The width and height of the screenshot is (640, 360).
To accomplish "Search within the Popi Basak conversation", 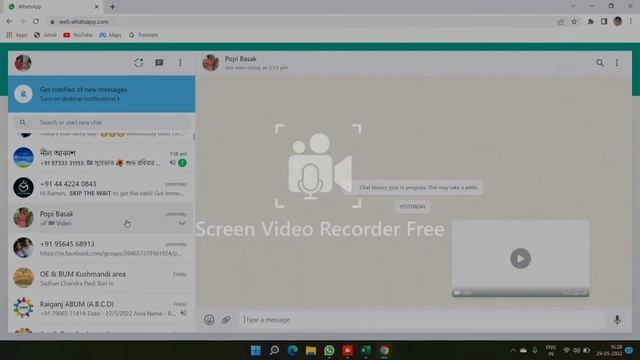I will 600,63.
